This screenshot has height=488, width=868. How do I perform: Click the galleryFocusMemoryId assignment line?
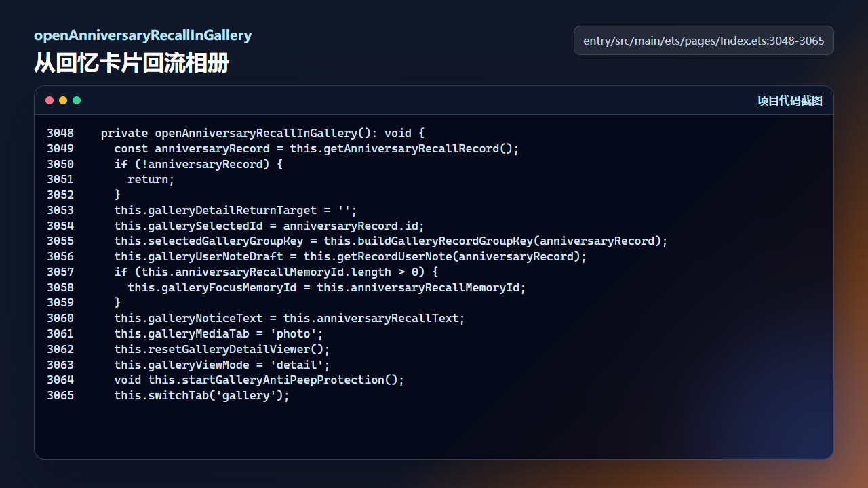click(327, 288)
